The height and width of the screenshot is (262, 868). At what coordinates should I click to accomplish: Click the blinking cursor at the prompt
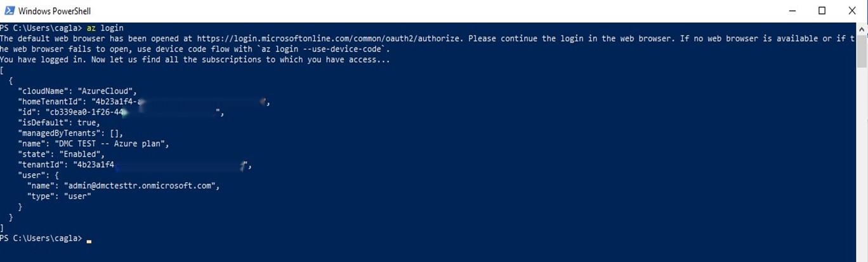(x=89, y=241)
